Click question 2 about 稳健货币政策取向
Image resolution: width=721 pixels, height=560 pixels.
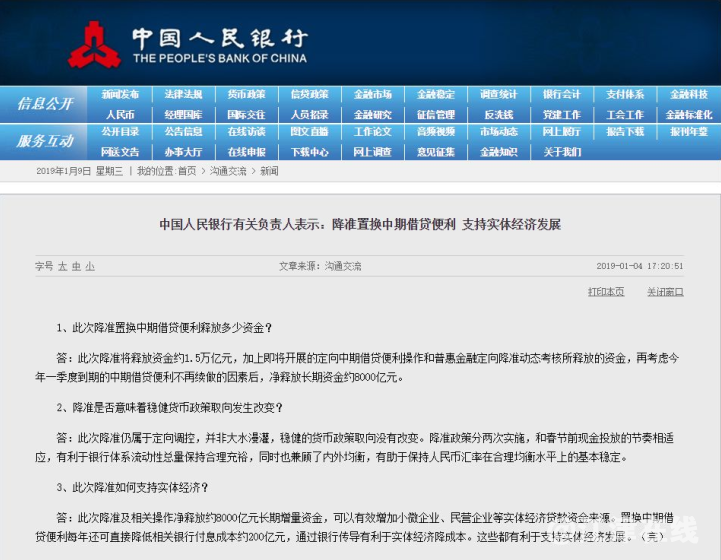[170, 408]
